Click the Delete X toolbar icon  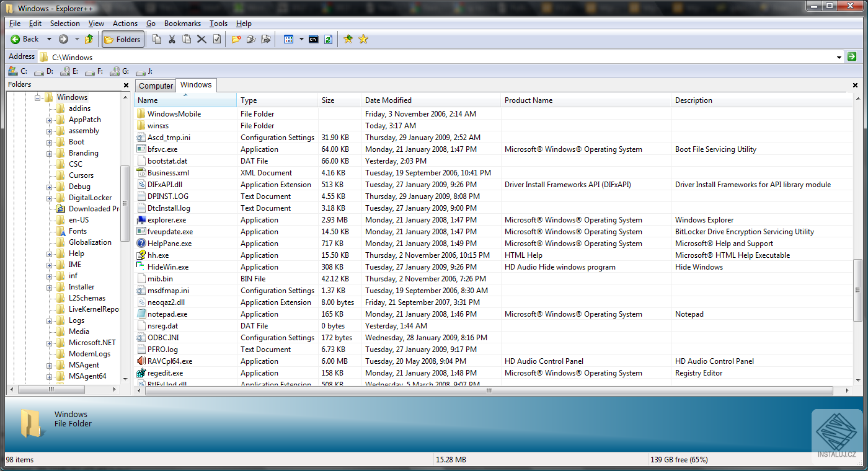(201, 39)
